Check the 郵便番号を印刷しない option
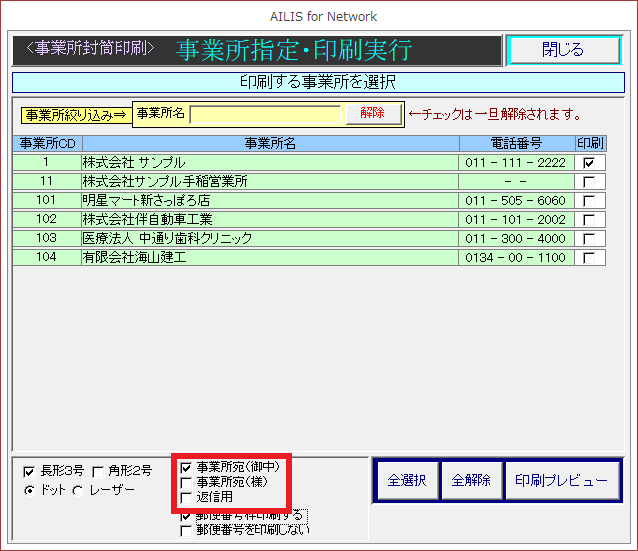This screenshot has height=551, width=638. tap(186, 530)
